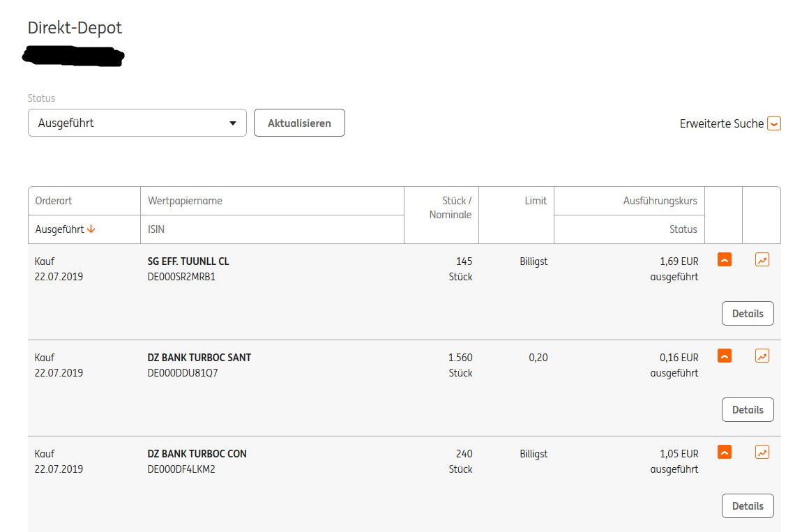Open chart icon for DZ BANK TURBOC CON
802x532 pixels.
click(x=762, y=453)
